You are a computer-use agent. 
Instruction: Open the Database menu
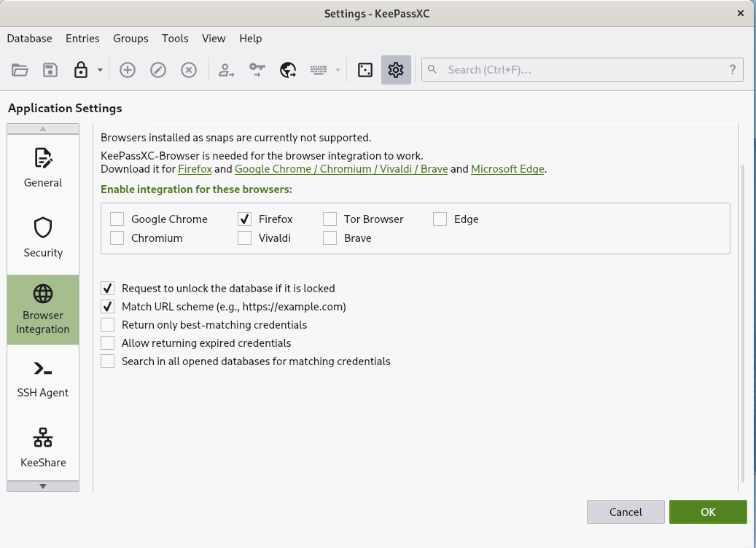tap(29, 39)
